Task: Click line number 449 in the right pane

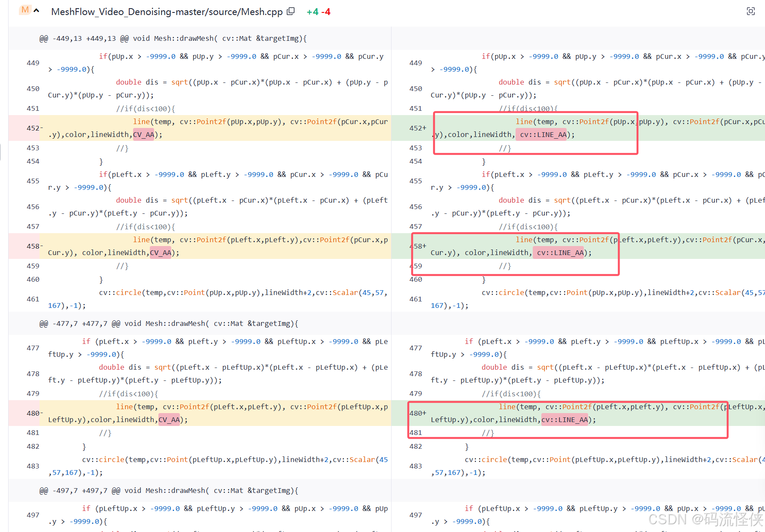Action: [416, 63]
